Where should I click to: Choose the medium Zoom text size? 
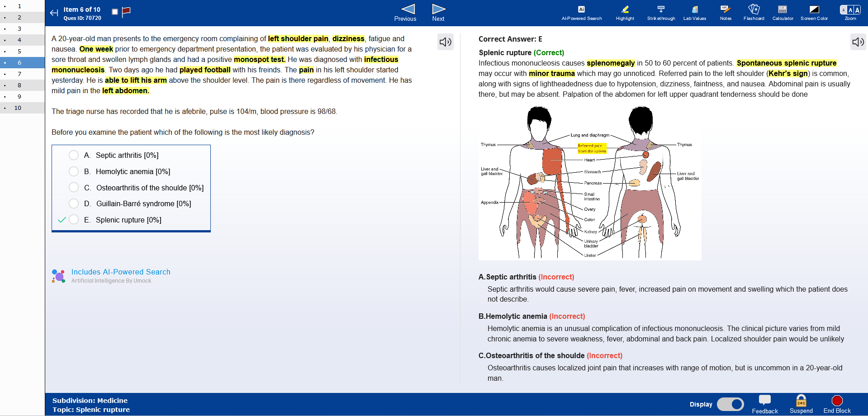pos(850,10)
